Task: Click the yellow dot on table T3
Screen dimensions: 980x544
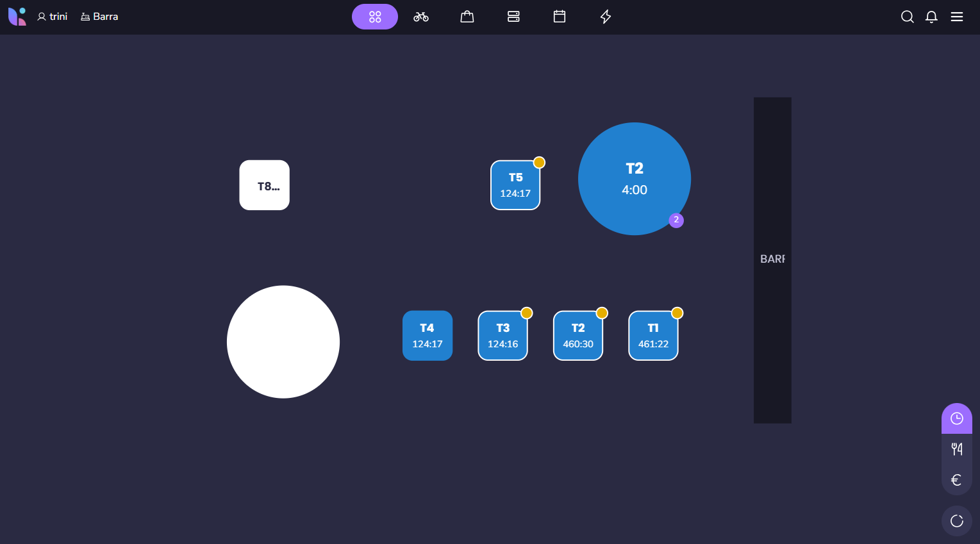Action: 527,313
